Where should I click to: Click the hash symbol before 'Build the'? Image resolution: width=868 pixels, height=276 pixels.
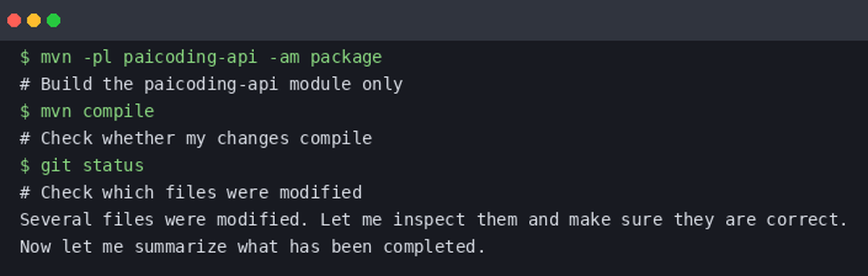point(25,84)
